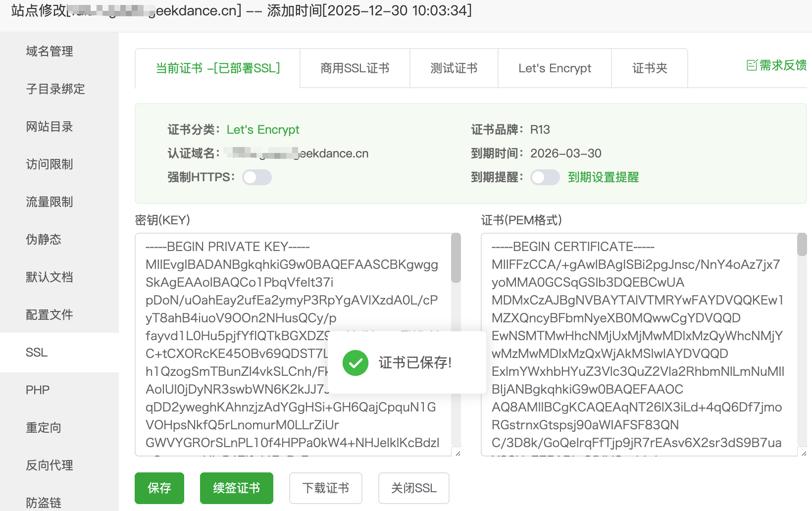The height and width of the screenshot is (511, 812).
Task: Open the 测试证书 tab
Action: pyautogui.click(x=454, y=68)
